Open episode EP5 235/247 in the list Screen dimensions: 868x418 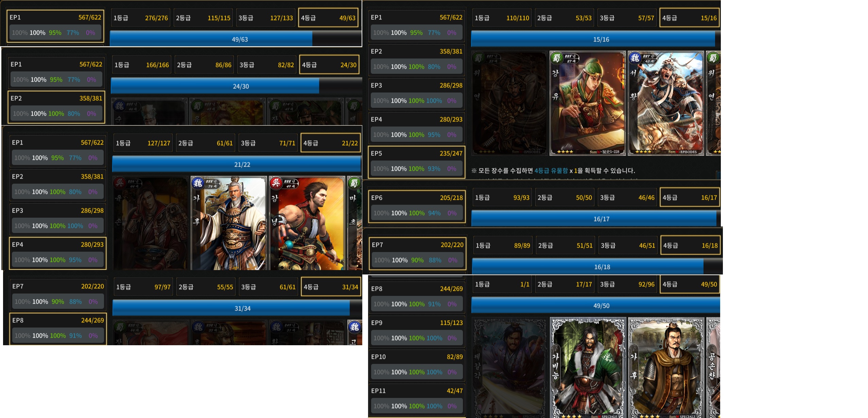coord(416,162)
